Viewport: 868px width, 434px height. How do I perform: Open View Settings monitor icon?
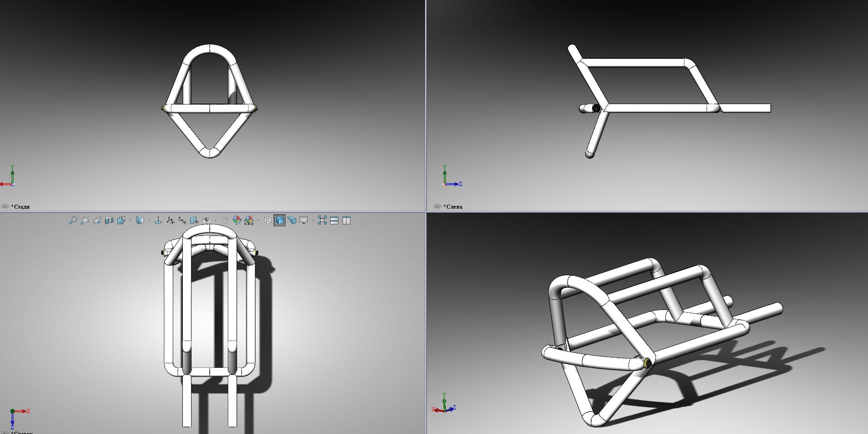click(x=304, y=220)
